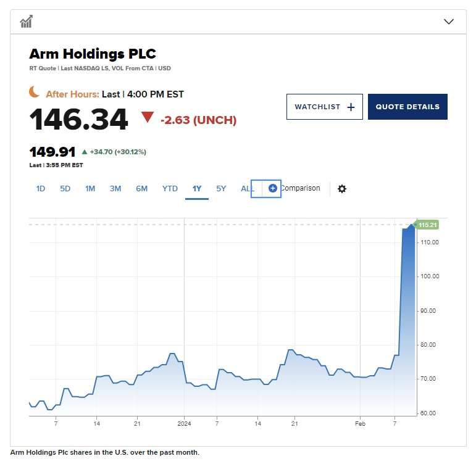Click the green 115.21 price label
476x464 pixels.
click(x=427, y=225)
